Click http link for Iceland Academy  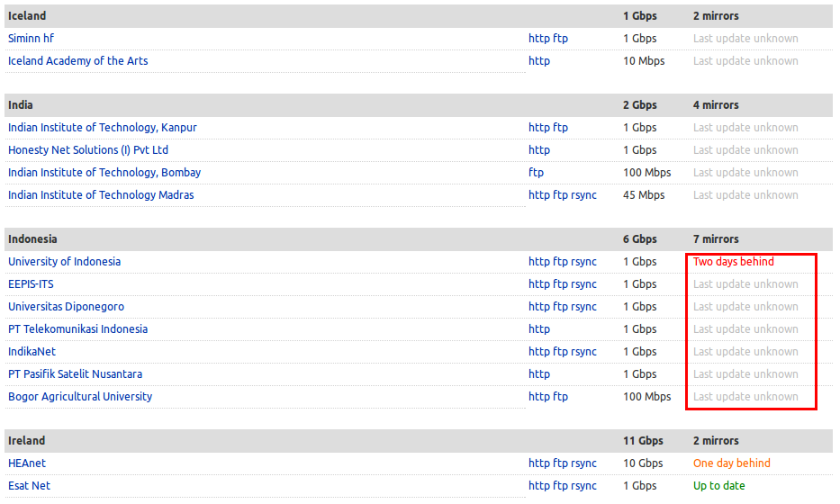tap(538, 61)
